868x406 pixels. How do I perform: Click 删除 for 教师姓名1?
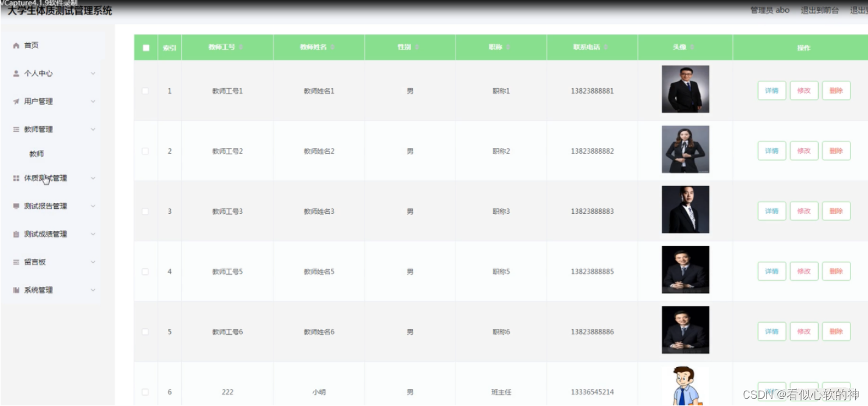tap(836, 91)
